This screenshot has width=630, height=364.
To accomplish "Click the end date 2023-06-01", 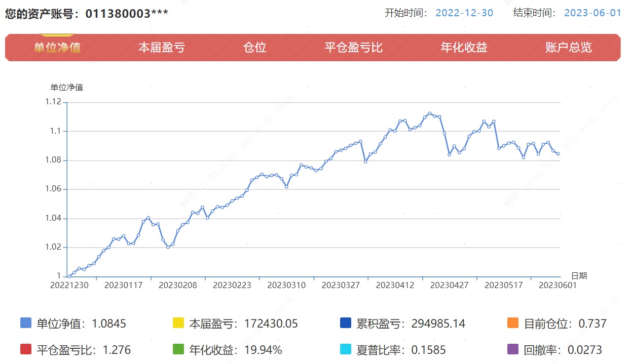I will coord(592,13).
